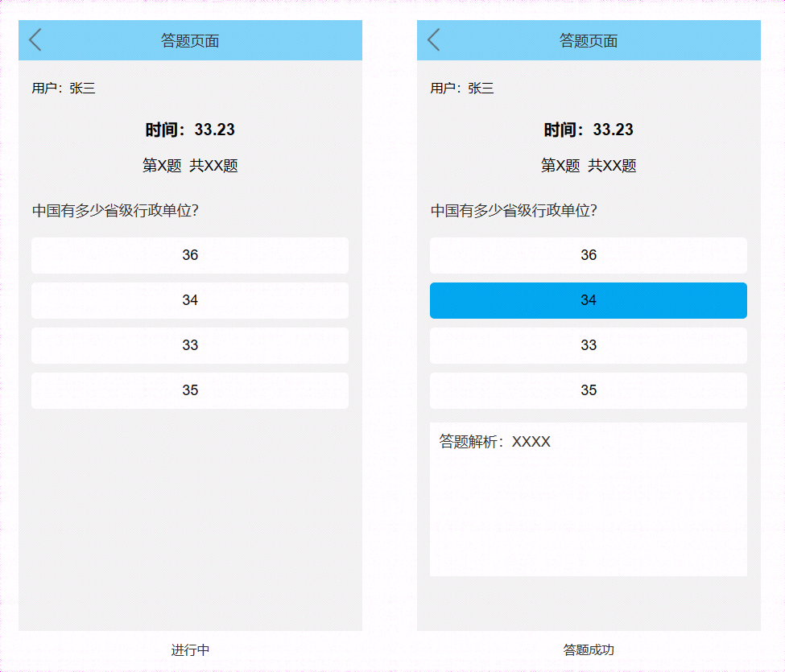The width and height of the screenshot is (785, 672).
Task: Tap the 答题页面 title in the right header
Action: tap(588, 39)
